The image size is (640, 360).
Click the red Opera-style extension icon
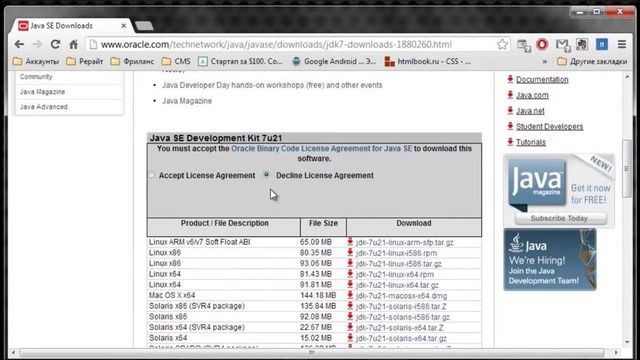[542, 44]
